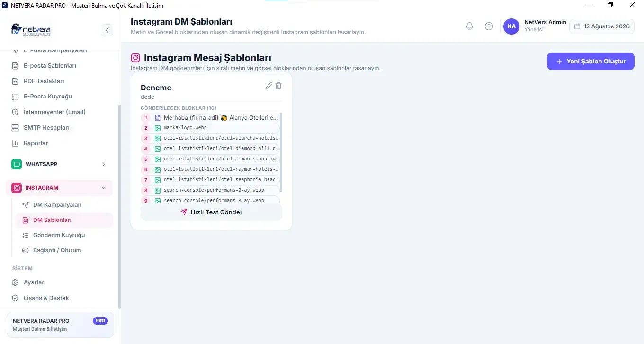Open Raporlar page
Viewport: 644px width, 344px height.
[60, 143]
